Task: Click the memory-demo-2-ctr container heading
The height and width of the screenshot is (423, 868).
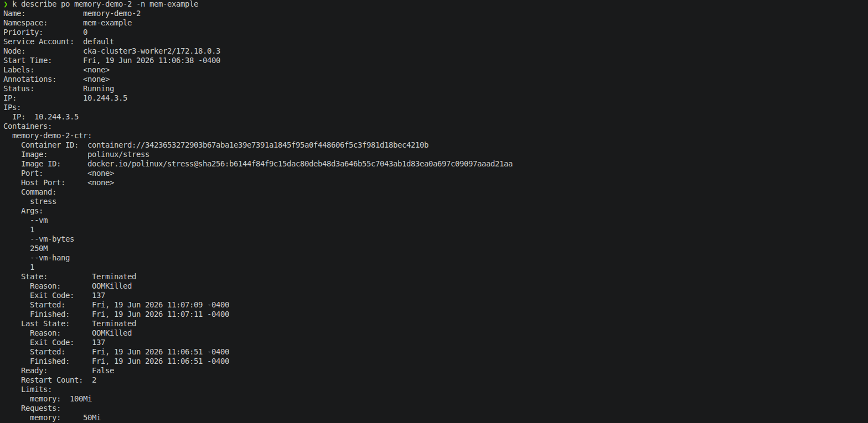Action: (52, 135)
